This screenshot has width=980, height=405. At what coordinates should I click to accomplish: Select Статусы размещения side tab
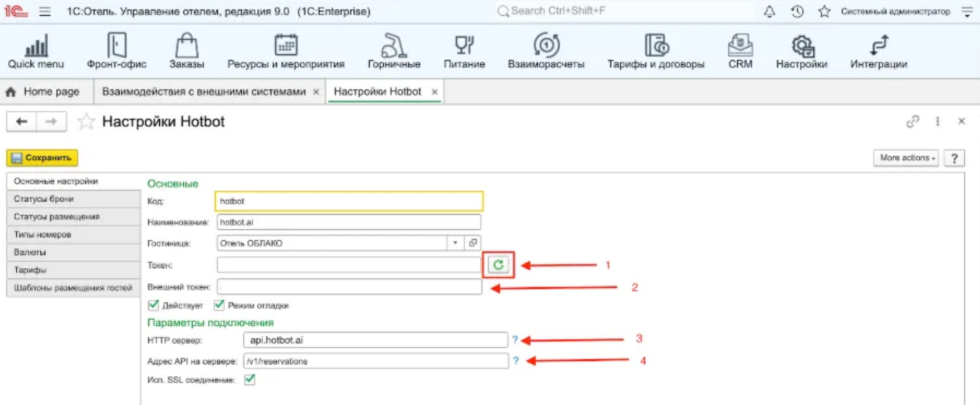(73, 217)
